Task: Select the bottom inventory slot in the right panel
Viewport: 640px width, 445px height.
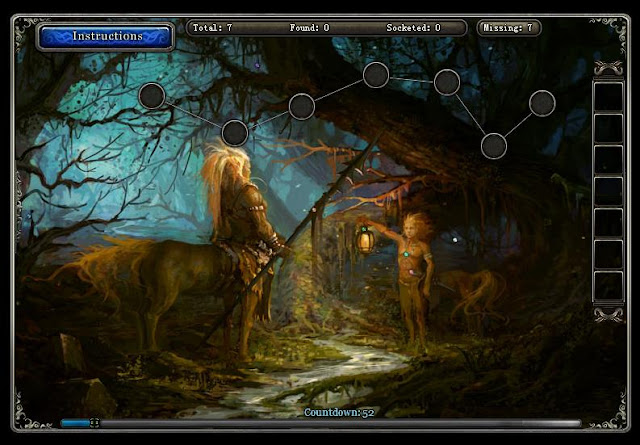Action: (608, 286)
